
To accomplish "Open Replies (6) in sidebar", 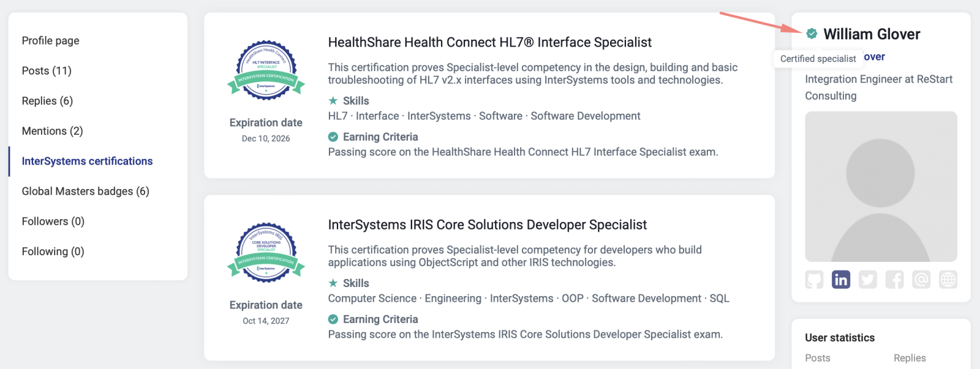I will 47,101.
